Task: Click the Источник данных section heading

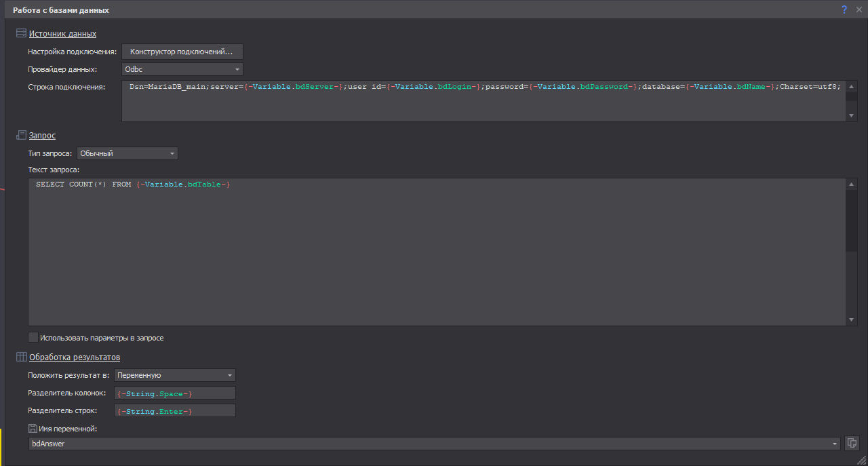Action: [x=62, y=33]
